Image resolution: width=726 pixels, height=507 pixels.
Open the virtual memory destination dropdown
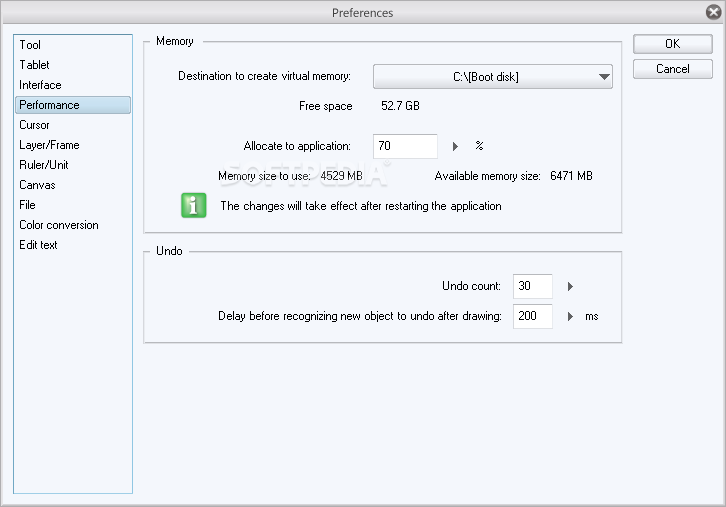tap(493, 76)
